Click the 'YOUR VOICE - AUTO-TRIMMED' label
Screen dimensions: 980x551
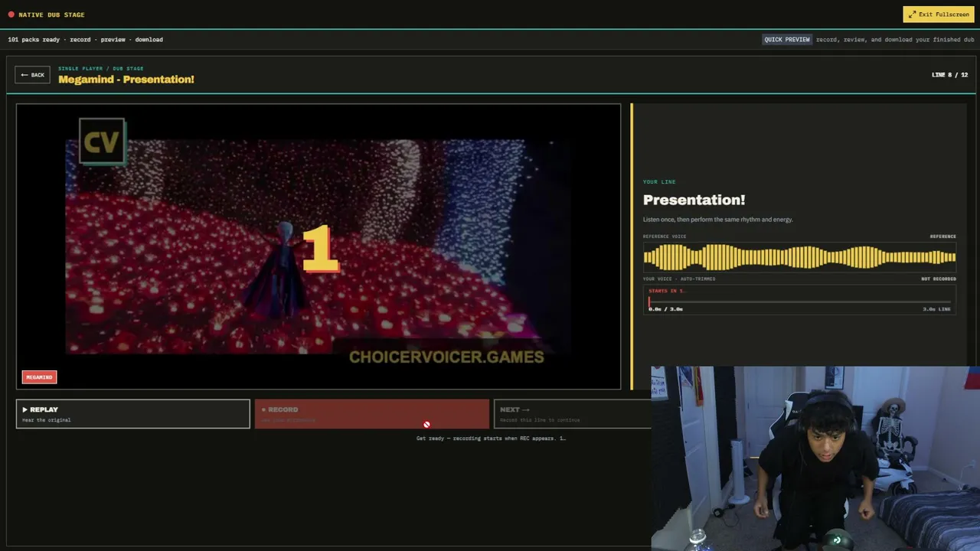tap(679, 279)
